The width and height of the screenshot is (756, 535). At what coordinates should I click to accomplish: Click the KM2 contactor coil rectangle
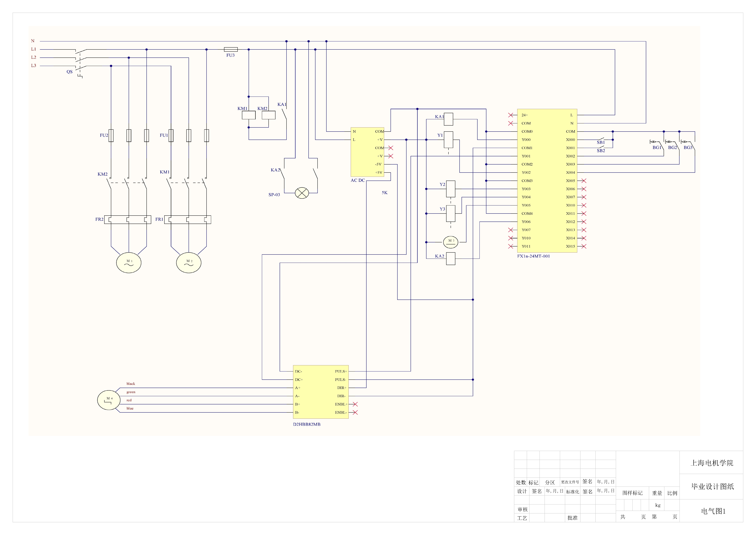coord(269,115)
